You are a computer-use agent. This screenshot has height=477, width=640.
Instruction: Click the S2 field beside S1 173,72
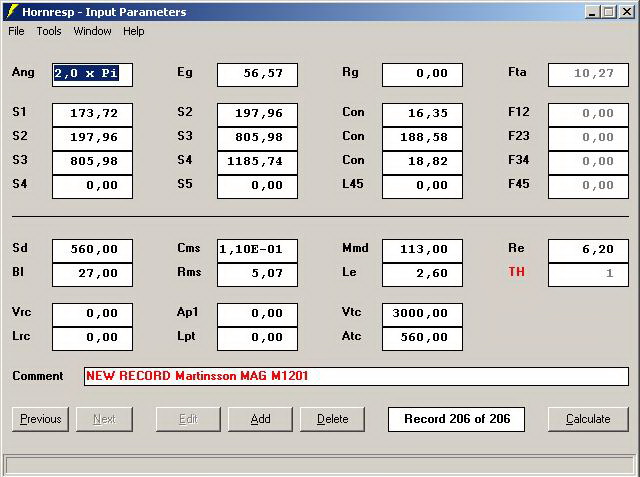[258, 115]
